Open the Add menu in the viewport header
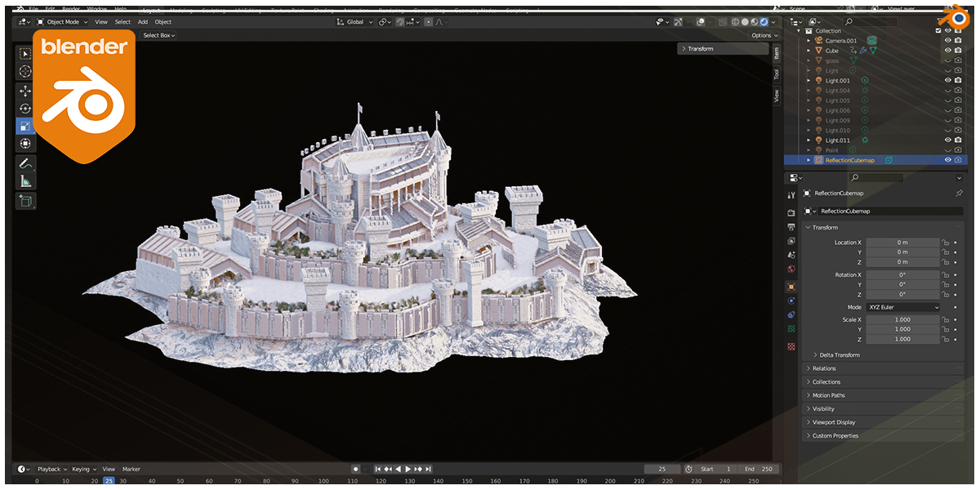 (143, 22)
